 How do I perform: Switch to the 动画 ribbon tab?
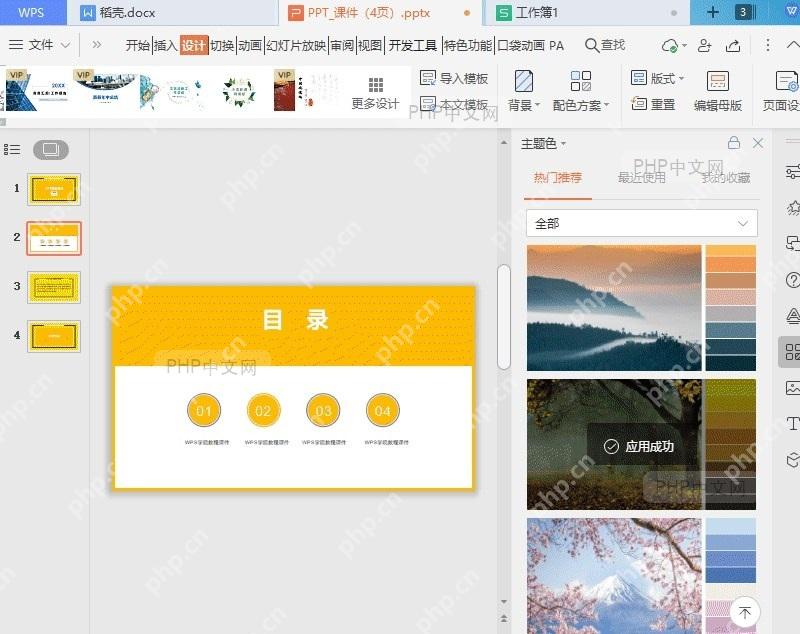click(x=250, y=46)
